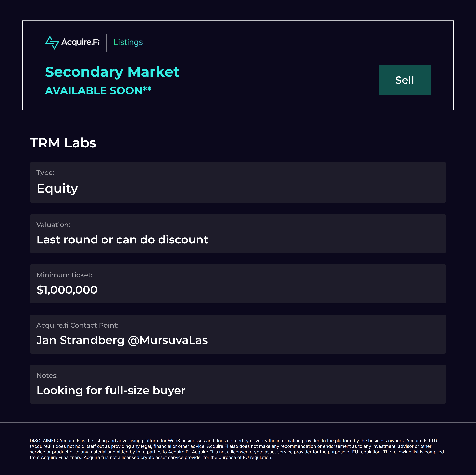Click the Valuation label
Image resolution: width=476 pixels, height=475 pixels.
click(x=53, y=225)
